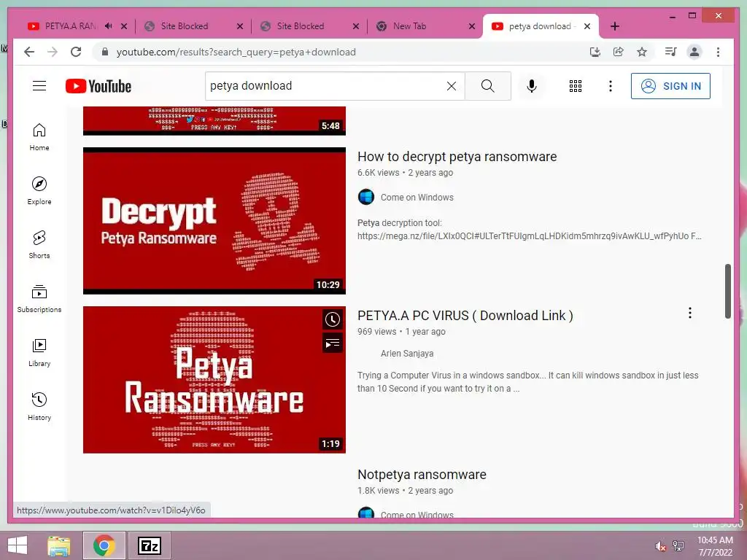Open Come on Windows channel under decrypt video
747x560 pixels.
pos(417,197)
